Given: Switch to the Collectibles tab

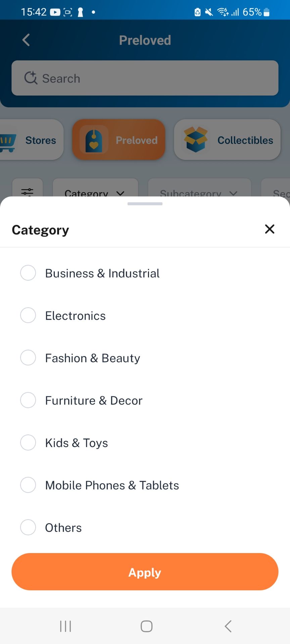Looking at the screenshot, I should [x=227, y=140].
